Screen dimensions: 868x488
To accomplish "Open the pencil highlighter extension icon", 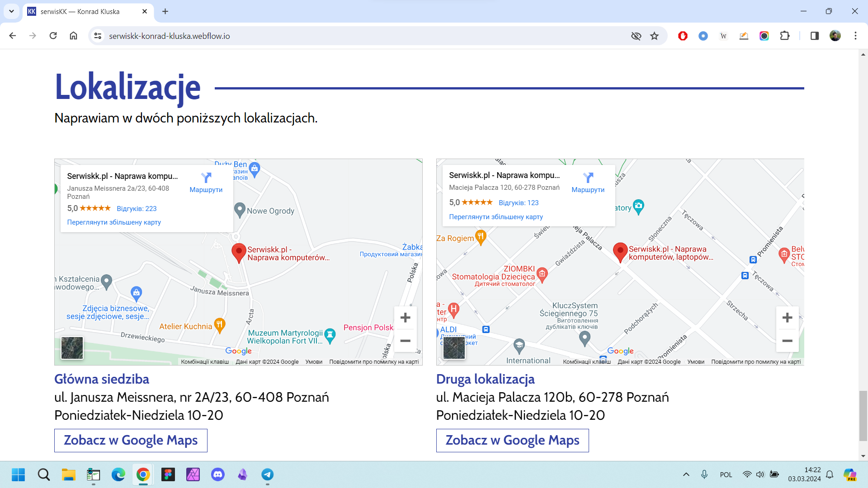I will 744,36.
